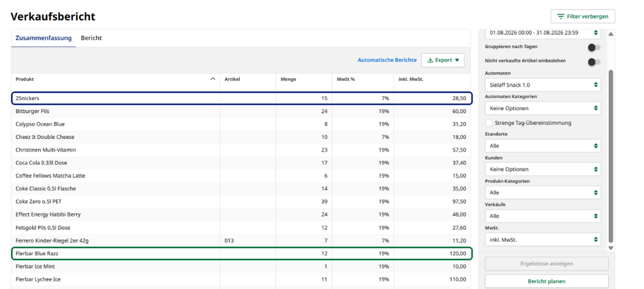
Task: Select the Calypso Ocean Blue row
Action: click(241, 124)
